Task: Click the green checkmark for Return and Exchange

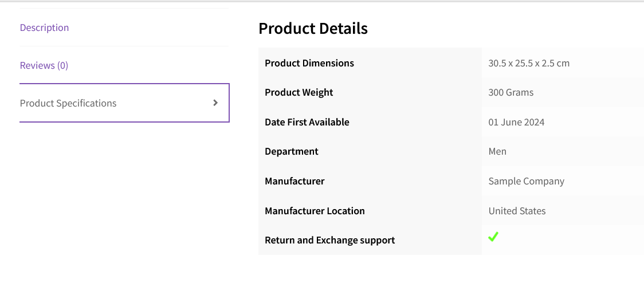Action: click(x=493, y=237)
